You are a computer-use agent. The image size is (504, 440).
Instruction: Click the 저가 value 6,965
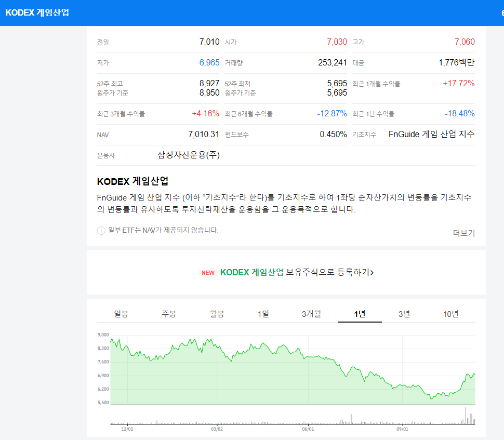[209, 63]
